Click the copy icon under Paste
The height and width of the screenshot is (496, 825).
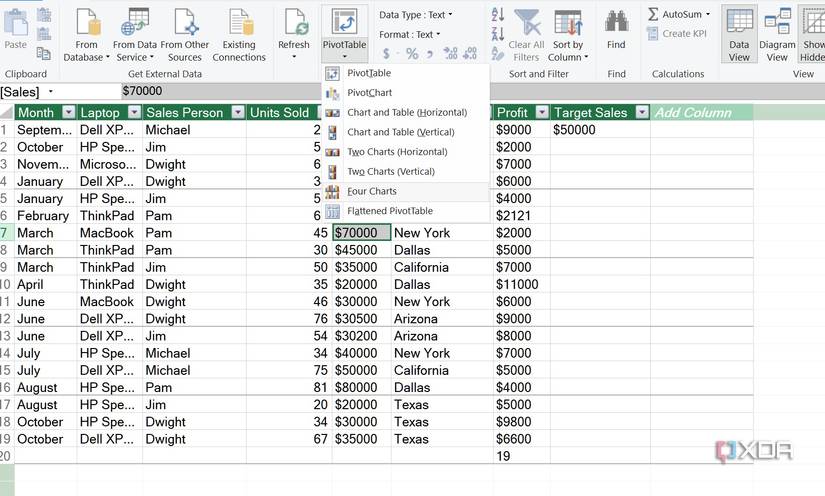coord(44,53)
